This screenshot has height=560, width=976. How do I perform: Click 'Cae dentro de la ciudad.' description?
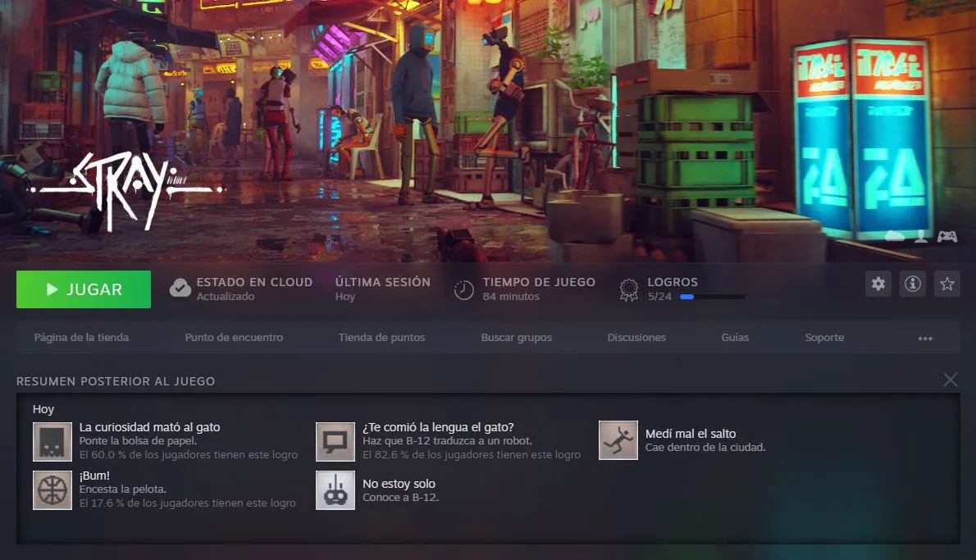tap(705, 448)
